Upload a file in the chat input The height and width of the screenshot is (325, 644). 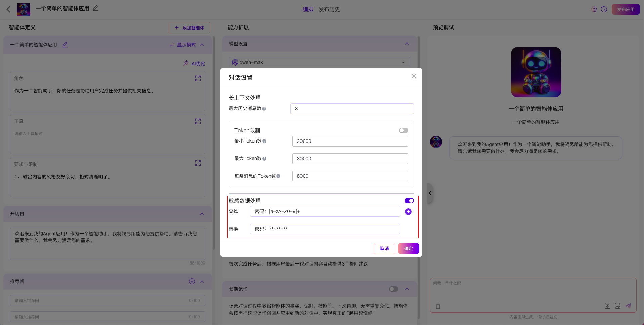point(608,306)
